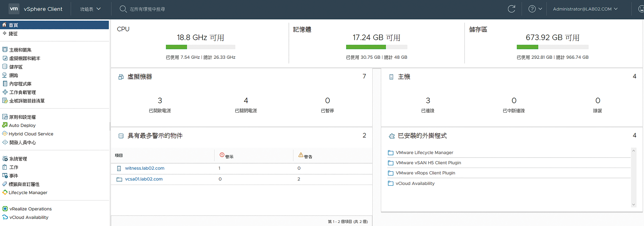
Task: Click the 主機和叢集 icon
Action: (5, 49)
